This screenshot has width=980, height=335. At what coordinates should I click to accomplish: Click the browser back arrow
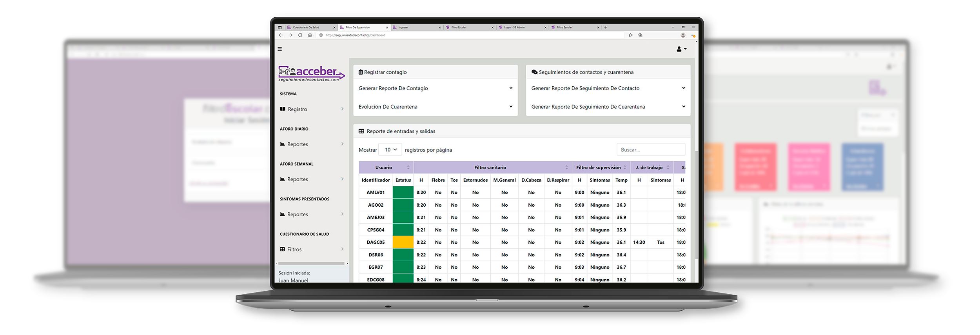[281, 35]
